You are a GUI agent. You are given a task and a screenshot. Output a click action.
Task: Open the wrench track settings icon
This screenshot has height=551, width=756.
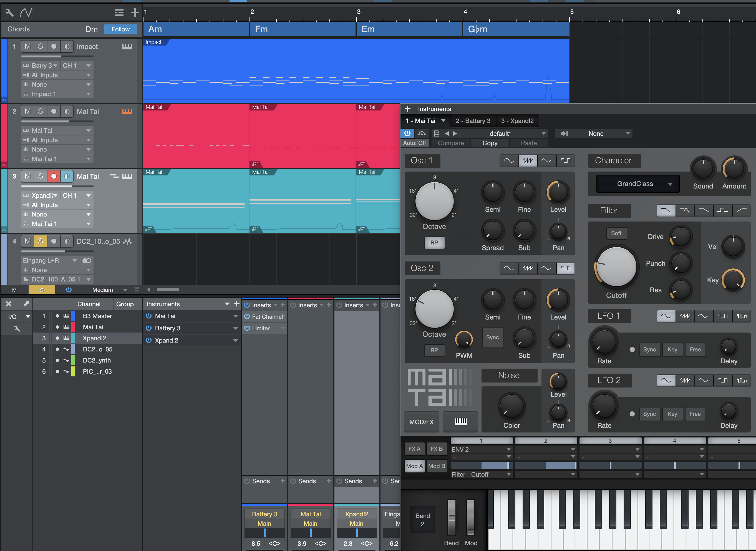pos(9,13)
